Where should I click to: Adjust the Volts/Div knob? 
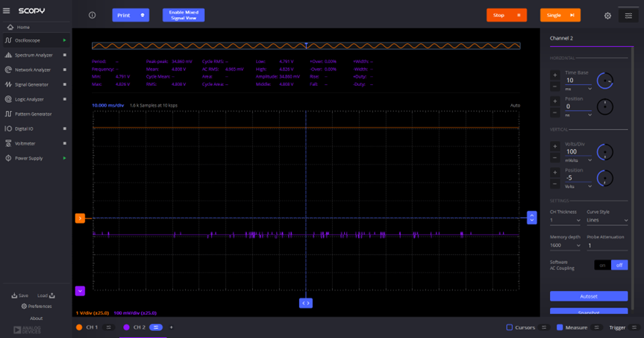pos(605,152)
